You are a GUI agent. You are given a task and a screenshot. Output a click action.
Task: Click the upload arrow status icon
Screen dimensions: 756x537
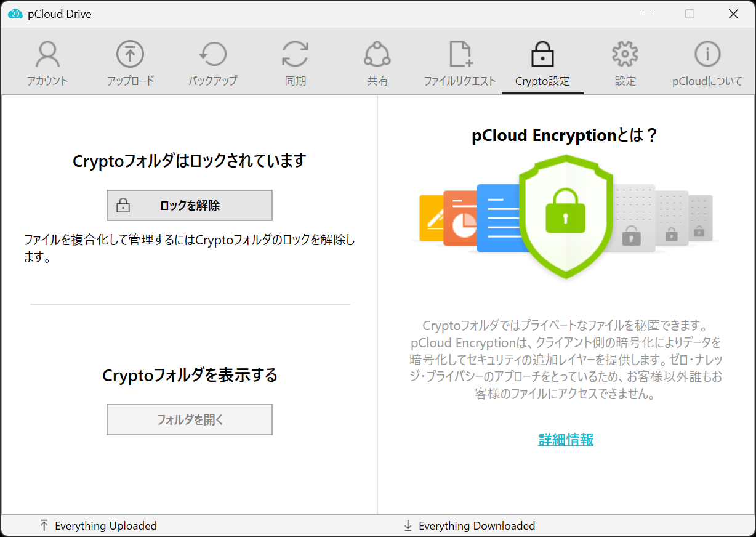click(44, 525)
